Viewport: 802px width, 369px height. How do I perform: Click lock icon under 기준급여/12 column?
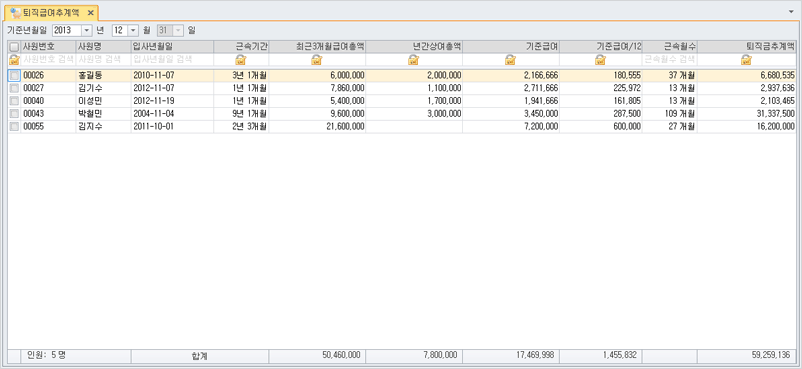600,60
